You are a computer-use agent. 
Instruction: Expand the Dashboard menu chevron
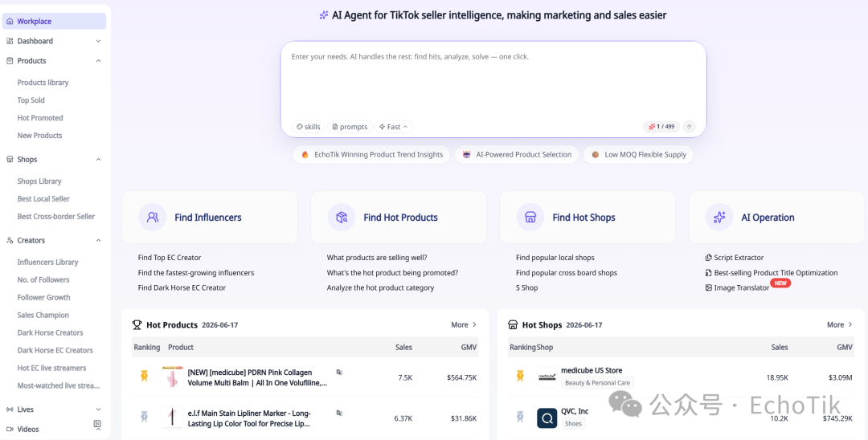coord(99,41)
